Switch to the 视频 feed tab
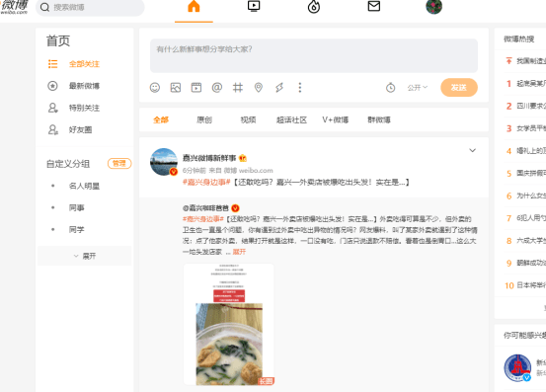 point(248,120)
